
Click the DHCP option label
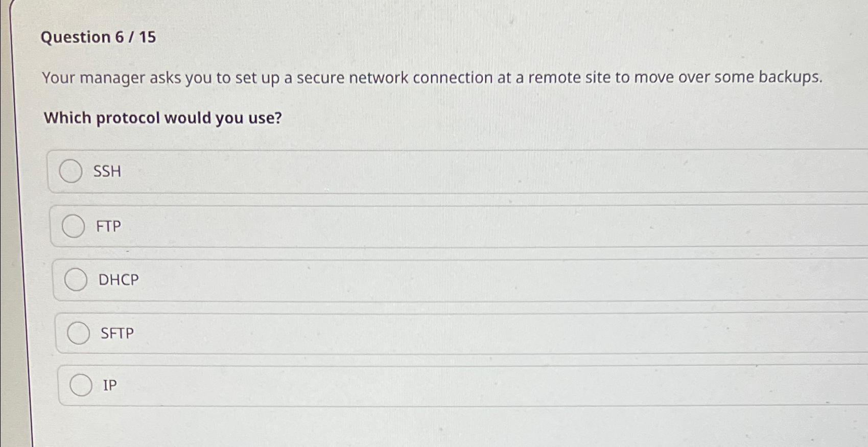(x=118, y=279)
